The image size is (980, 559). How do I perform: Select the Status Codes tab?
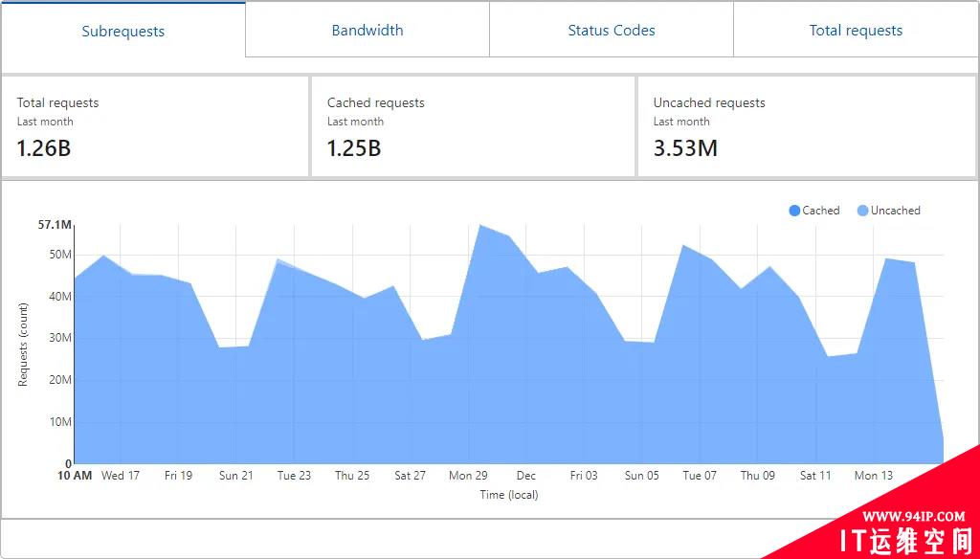coord(612,30)
